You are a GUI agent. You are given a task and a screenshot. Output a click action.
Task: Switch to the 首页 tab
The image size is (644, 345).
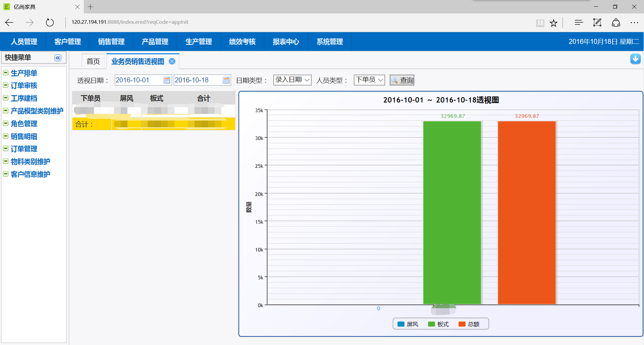tap(93, 61)
